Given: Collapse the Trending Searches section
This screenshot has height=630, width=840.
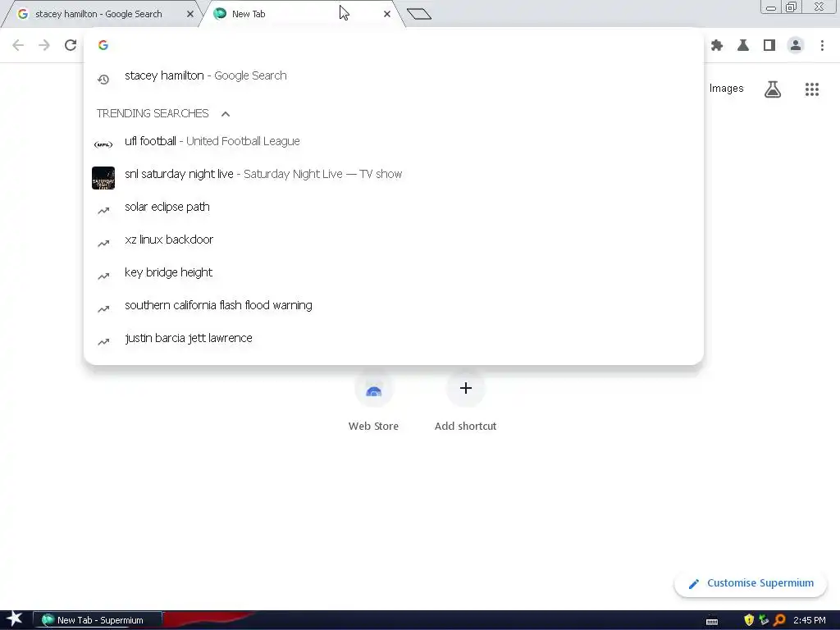Looking at the screenshot, I should click(226, 113).
